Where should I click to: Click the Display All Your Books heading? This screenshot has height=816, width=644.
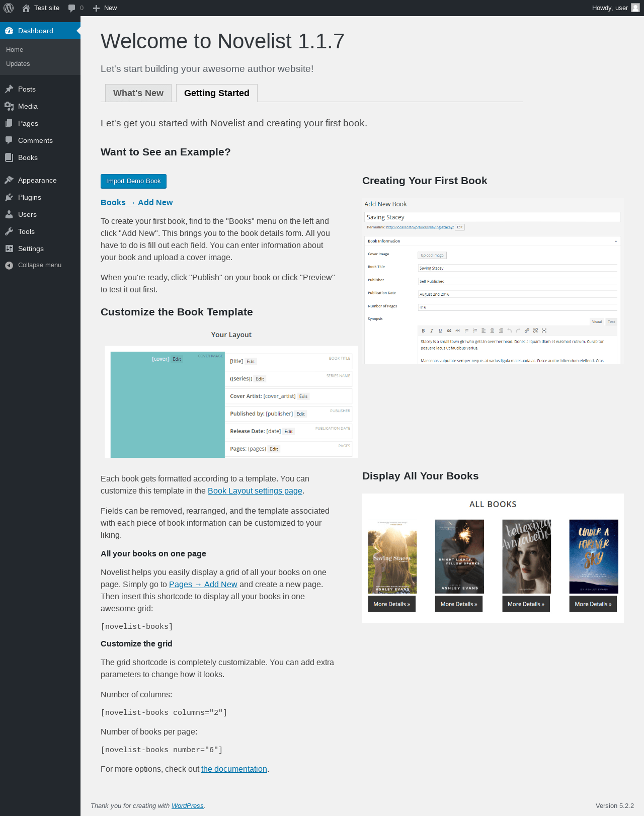pos(421,476)
